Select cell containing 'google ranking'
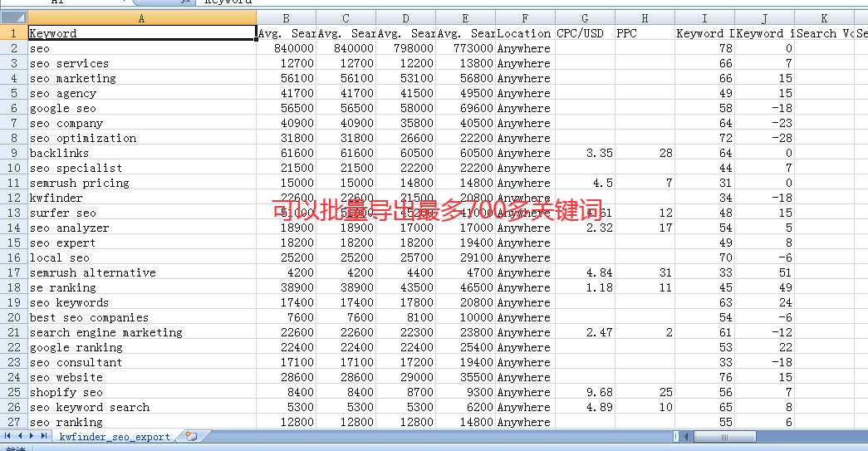 pyautogui.click(x=142, y=347)
